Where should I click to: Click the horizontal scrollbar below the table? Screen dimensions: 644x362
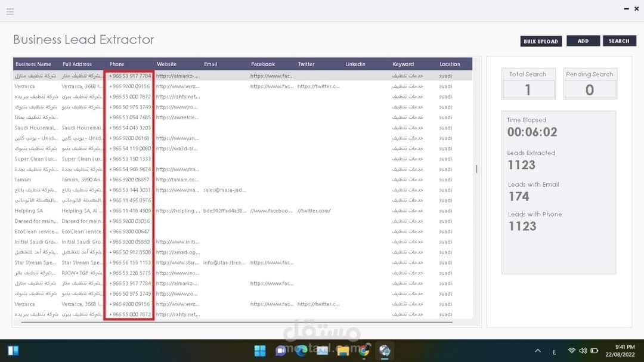tap(237, 323)
